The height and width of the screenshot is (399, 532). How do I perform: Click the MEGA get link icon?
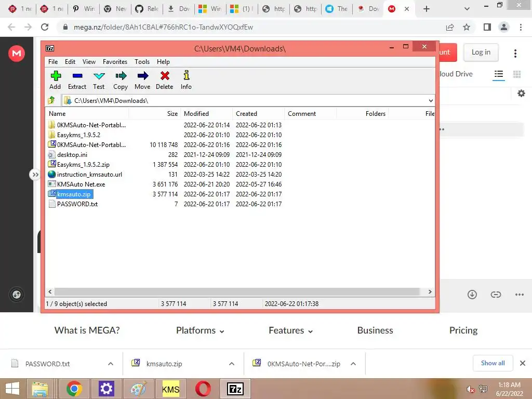click(496, 295)
